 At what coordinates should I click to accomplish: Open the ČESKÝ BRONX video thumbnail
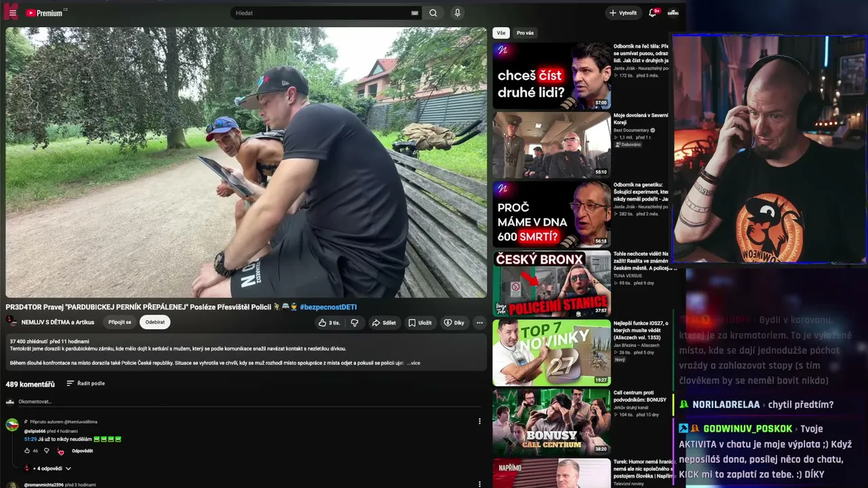(551, 283)
